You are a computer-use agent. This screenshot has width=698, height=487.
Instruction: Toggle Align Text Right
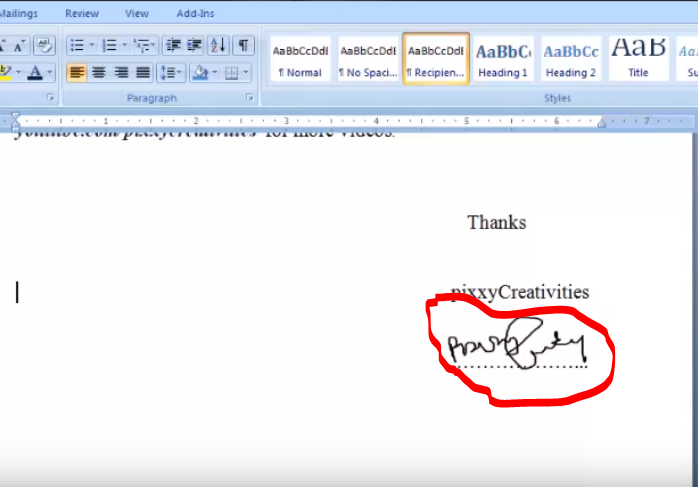click(x=121, y=73)
